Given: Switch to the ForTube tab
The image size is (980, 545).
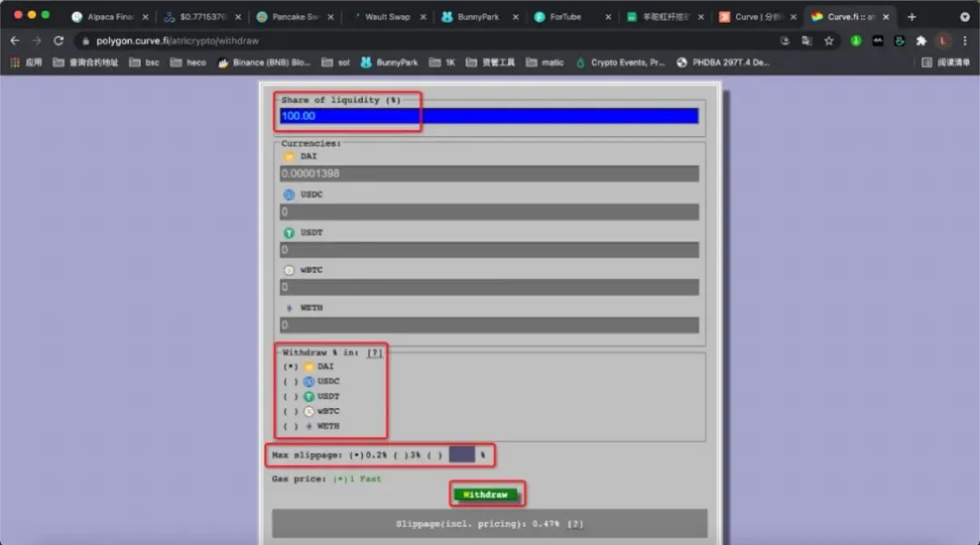Looking at the screenshot, I should [563, 16].
